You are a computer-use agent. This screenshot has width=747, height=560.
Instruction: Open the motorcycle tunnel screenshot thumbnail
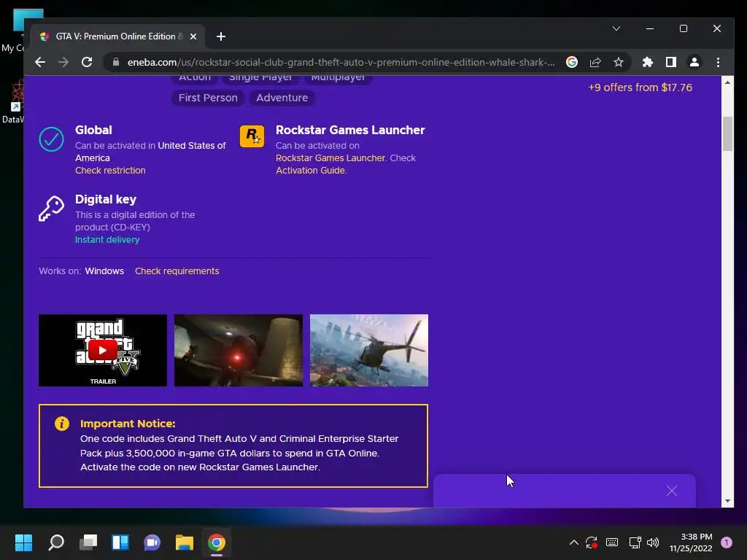239,350
